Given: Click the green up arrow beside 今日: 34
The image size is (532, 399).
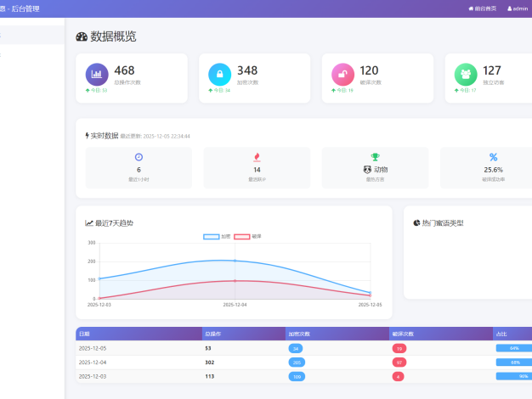Looking at the screenshot, I should click(x=211, y=91).
